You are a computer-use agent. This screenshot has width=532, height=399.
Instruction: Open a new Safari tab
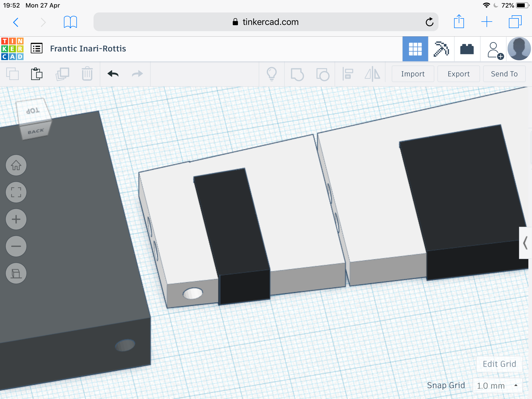point(487,22)
